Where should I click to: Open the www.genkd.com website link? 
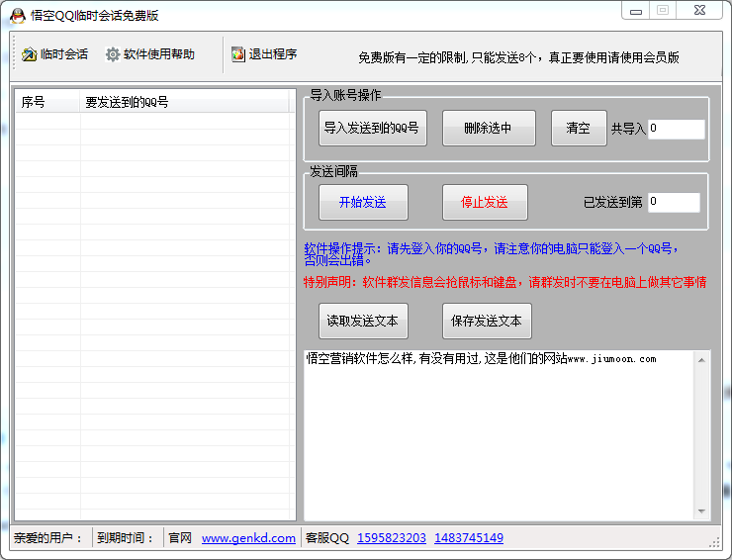[248, 538]
